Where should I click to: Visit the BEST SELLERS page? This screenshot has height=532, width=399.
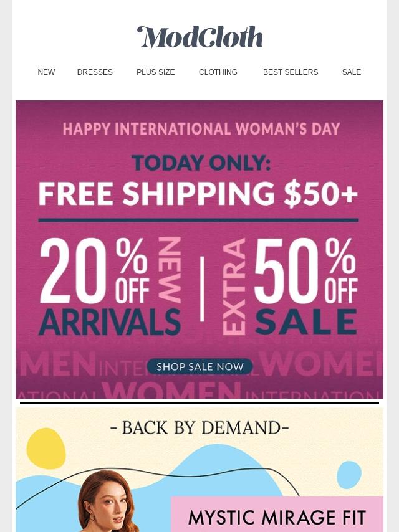tap(291, 72)
